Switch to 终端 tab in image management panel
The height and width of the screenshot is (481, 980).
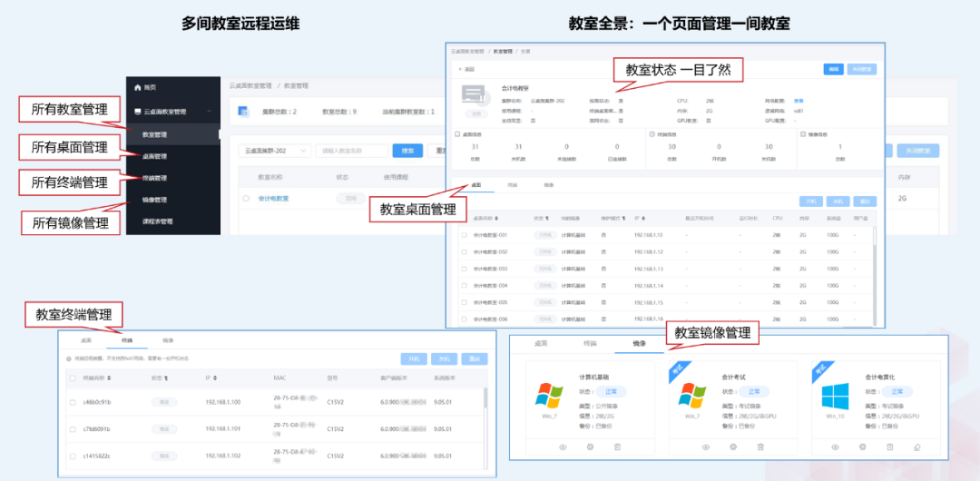click(x=590, y=344)
